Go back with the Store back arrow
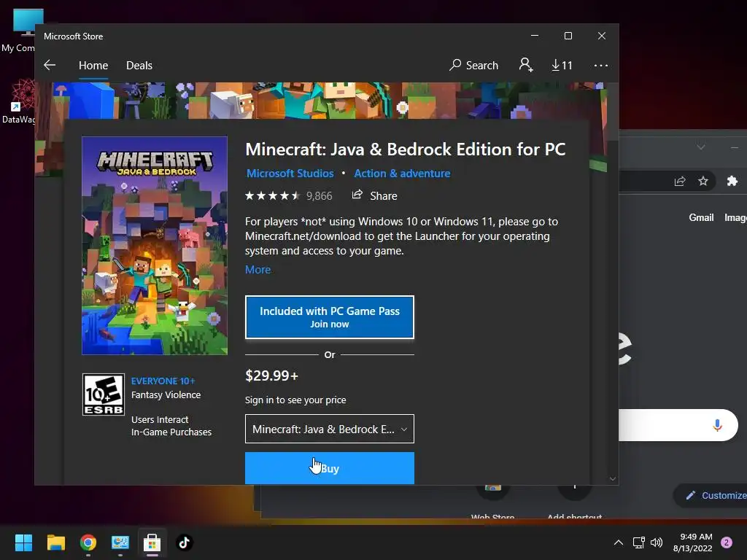This screenshot has width=747, height=560. (x=50, y=65)
